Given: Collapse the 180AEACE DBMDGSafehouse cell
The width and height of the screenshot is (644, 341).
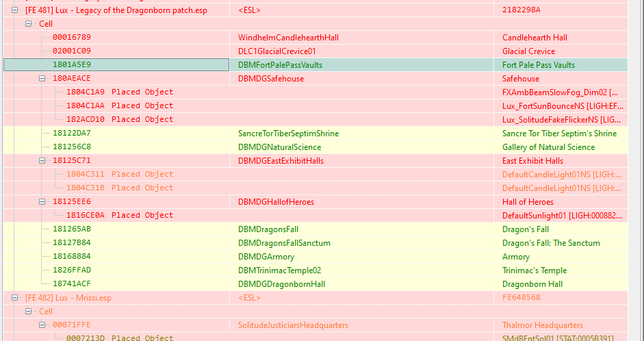Looking at the screenshot, I should point(42,79).
